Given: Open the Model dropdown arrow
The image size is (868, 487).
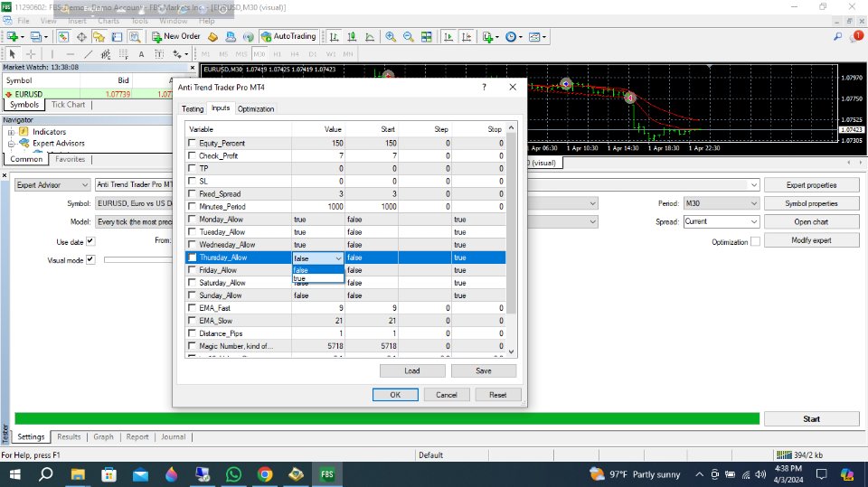Looking at the screenshot, I should coord(592,222).
